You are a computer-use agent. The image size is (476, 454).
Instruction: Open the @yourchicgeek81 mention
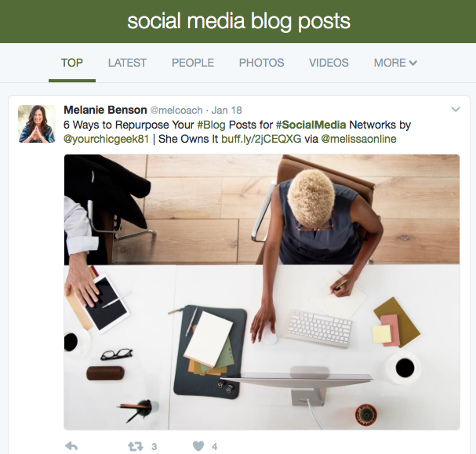point(106,139)
